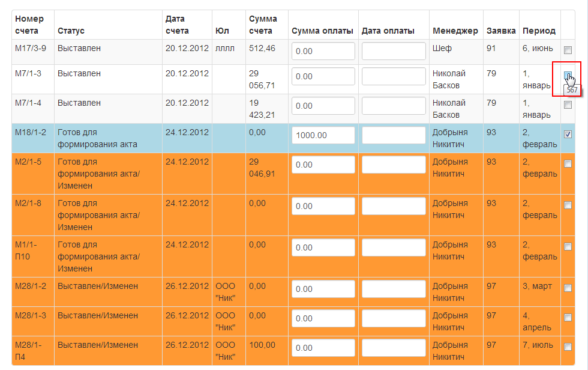
Task: Click payment amount field for M17/3-9
Action: pyautogui.click(x=323, y=51)
